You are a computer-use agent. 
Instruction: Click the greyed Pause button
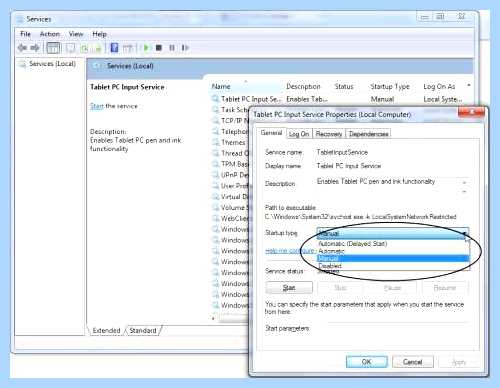(x=392, y=288)
